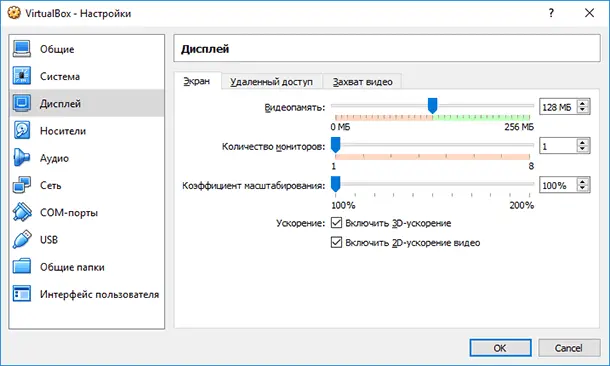
Task: Open the Общие settings monitor icon
Action: coord(22,49)
